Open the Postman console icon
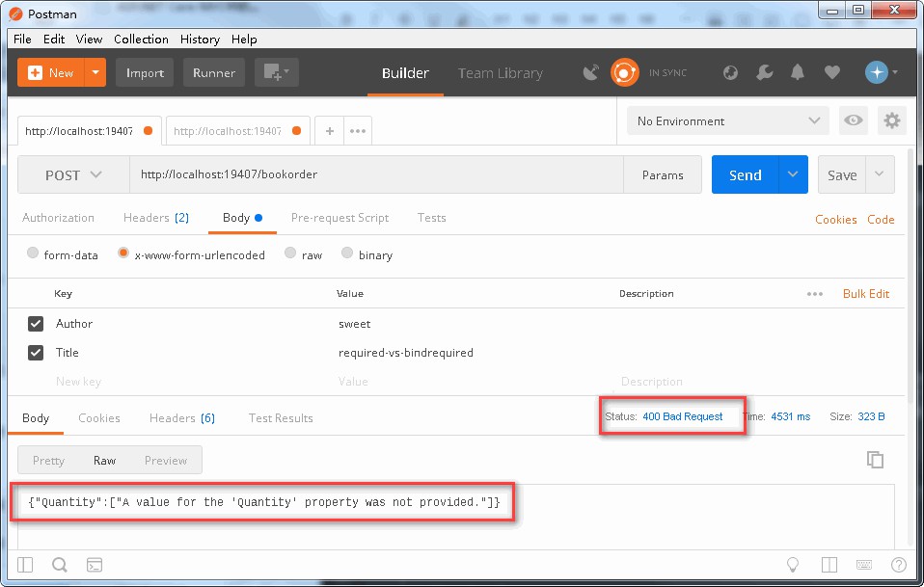This screenshot has height=587, width=924. tap(95, 565)
